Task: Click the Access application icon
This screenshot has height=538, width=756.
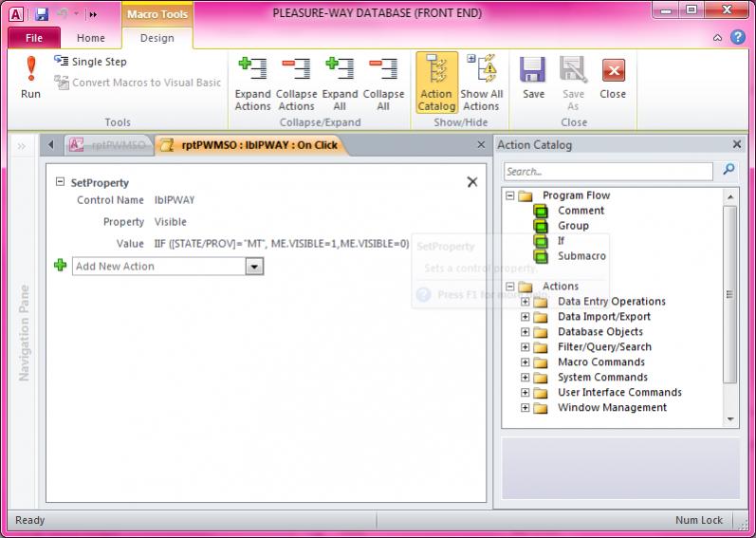Action: 16,14
